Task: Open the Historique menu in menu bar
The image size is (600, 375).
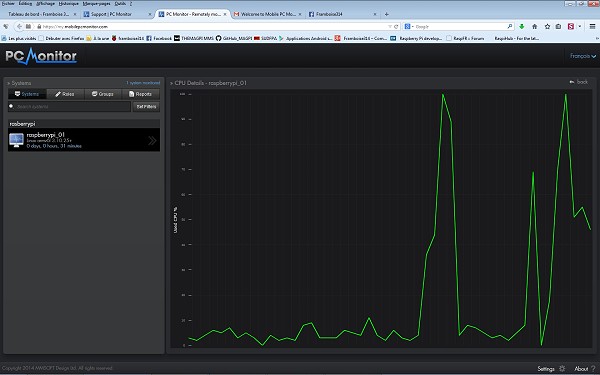Action: click(68, 3)
